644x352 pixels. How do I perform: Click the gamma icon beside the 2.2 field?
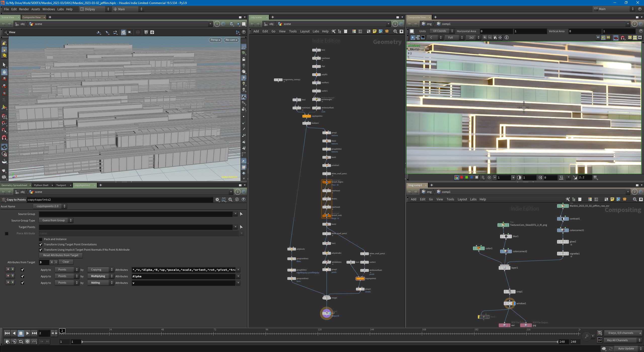575,178
